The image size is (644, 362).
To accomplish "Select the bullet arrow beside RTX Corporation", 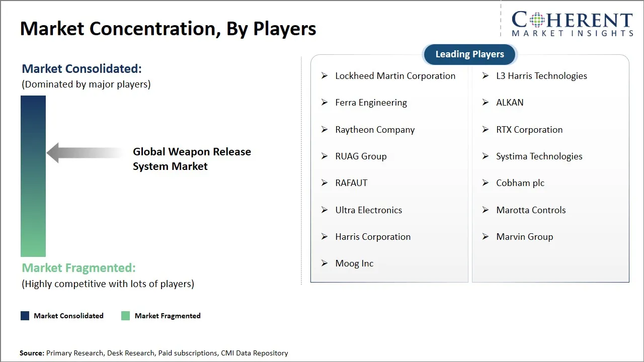I will 485,129.
